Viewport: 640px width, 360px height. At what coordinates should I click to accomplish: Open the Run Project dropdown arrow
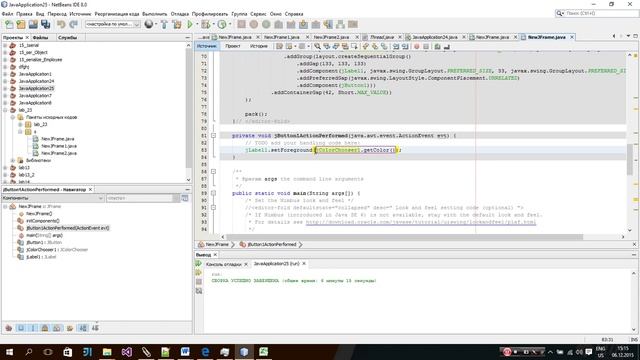click(197, 24)
